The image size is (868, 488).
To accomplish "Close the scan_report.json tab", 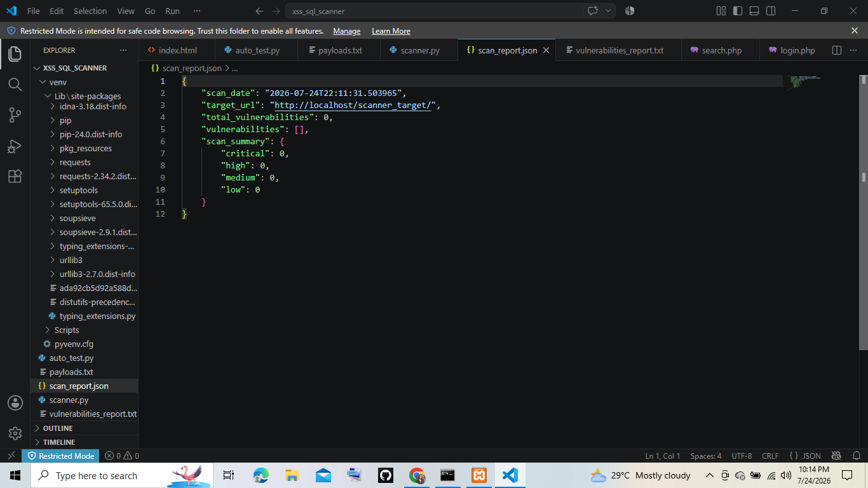I will click(546, 50).
